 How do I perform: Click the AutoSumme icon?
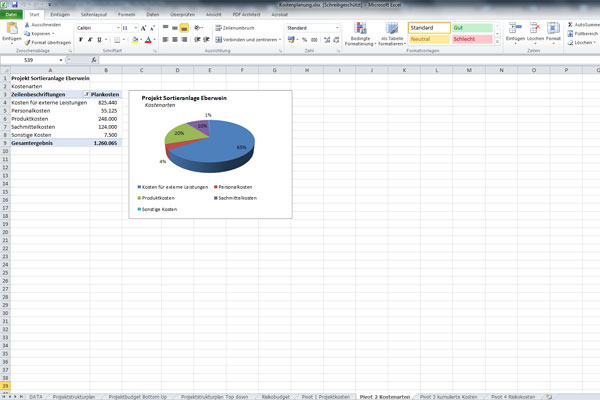[x=570, y=25]
